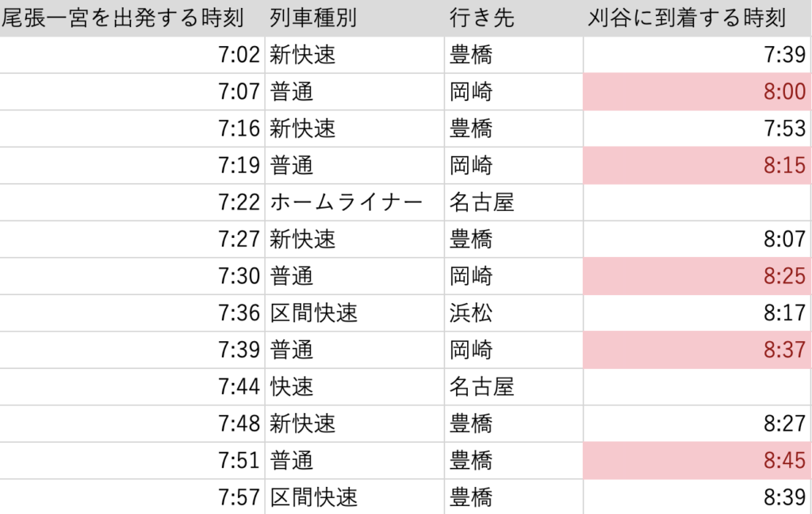This screenshot has height=514, width=812.
Task: Click the 名古屋 cell in the 7:44 row
Action: 514,387
